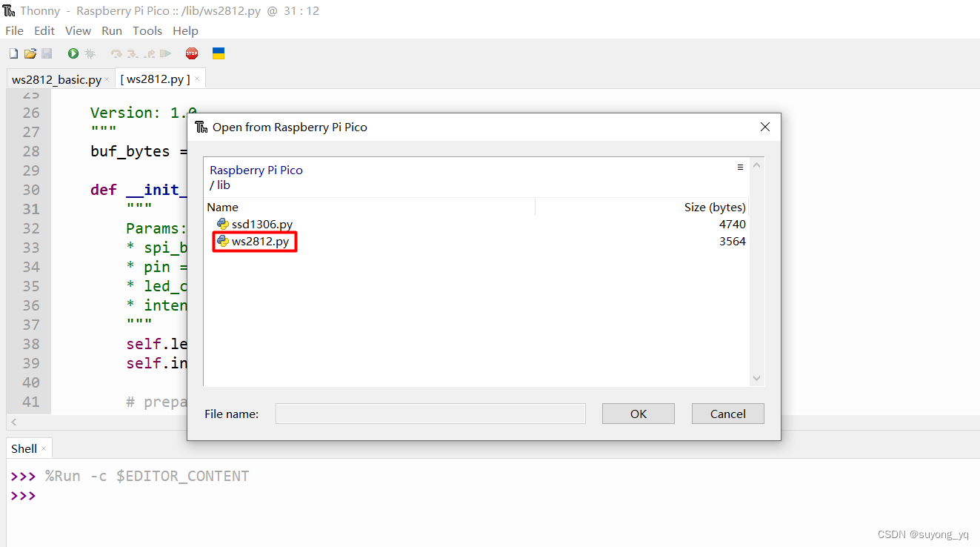The image size is (980, 547).
Task: Click the 3564 size value
Action: (732, 241)
